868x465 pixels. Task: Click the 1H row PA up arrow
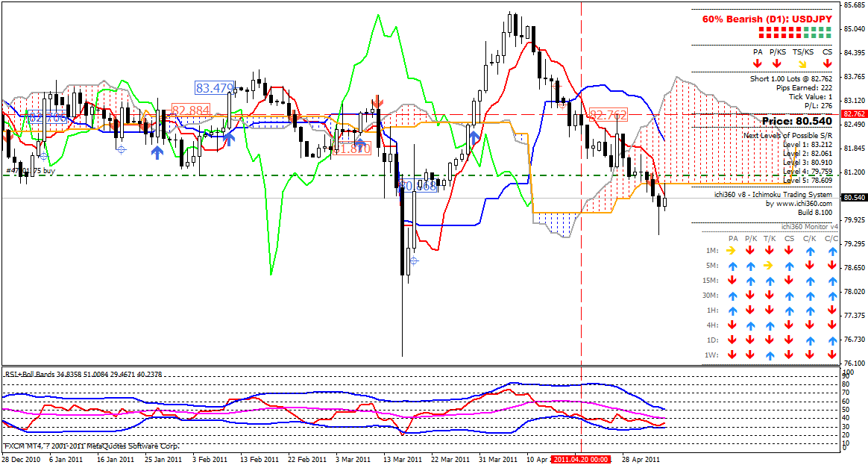click(732, 310)
